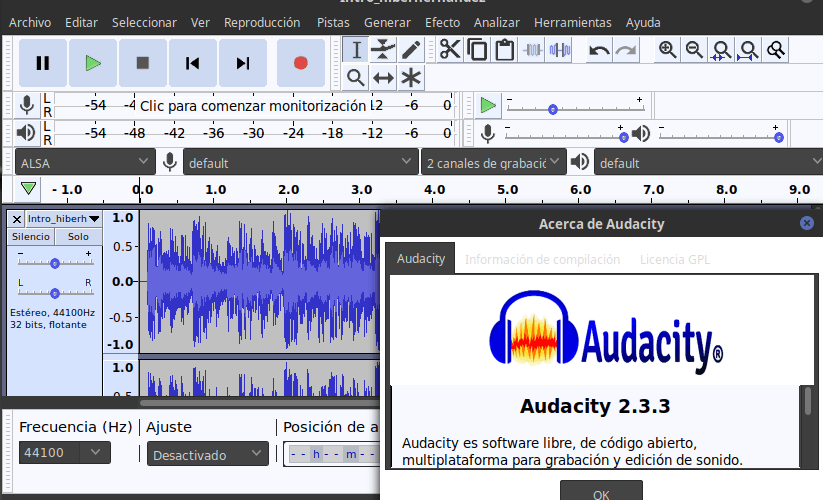Open the Editar menu
The height and width of the screenshot is (500, 823).
click(x=81, y=23)
